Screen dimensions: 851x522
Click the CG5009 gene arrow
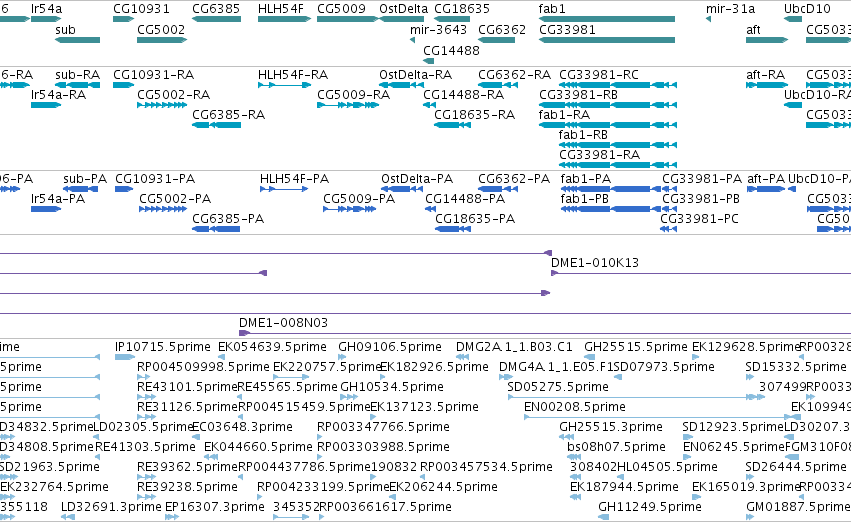(347, 19)
